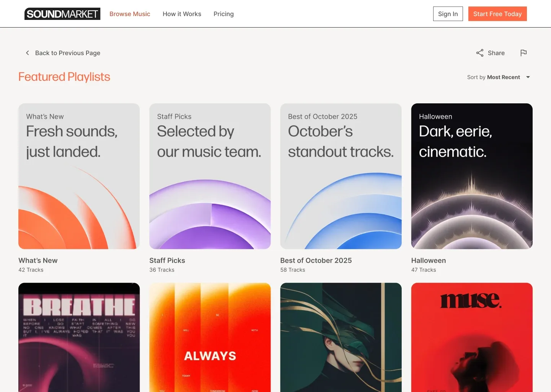Viewport: 551px width, 392px height.
Task: Click the Share label
Action: 496,53
